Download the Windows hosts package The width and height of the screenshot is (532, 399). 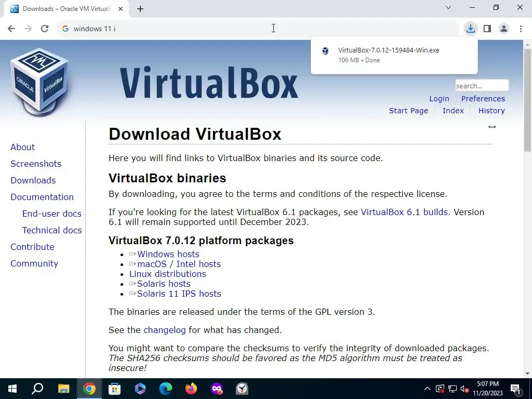coord(168,254)
